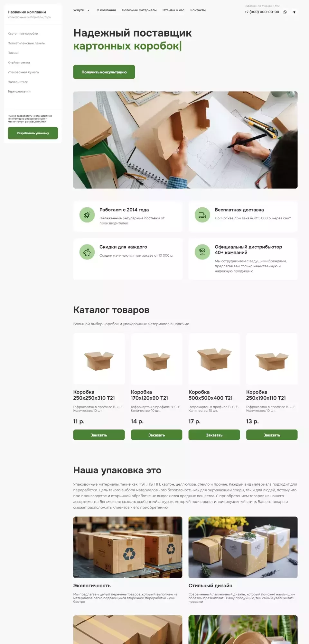Order the Коробка 250х250х310 T21 product
This screenshot has height=644, width=309.
[99, 435]
